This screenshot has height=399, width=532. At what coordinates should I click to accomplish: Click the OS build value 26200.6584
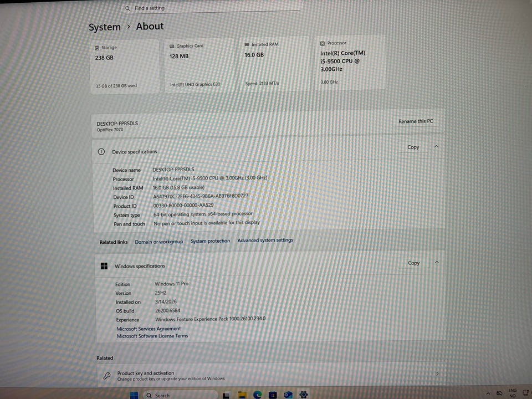pyautogui.click(x=167, y=310)
